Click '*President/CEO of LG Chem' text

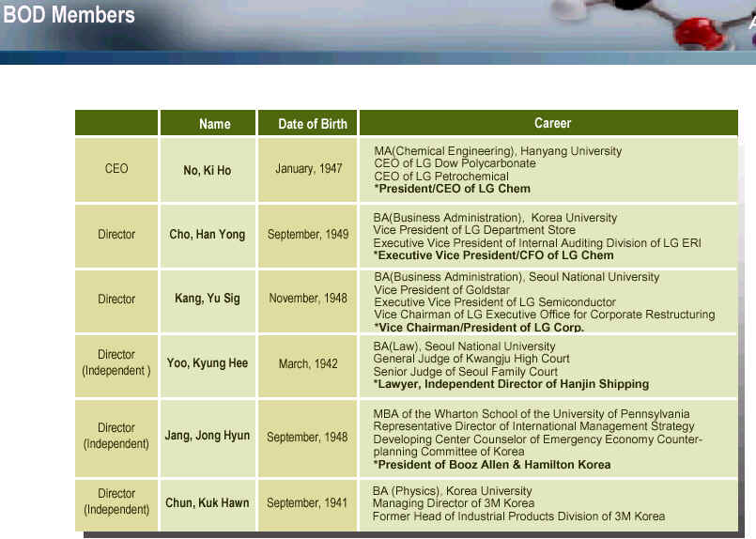pyautogui.click(x=453, y=189)
